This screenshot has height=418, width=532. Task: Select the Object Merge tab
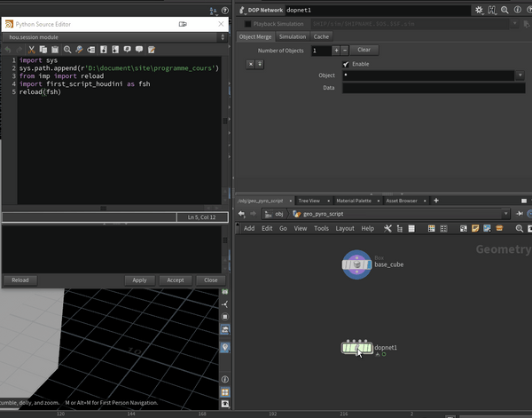pos(255,36)
